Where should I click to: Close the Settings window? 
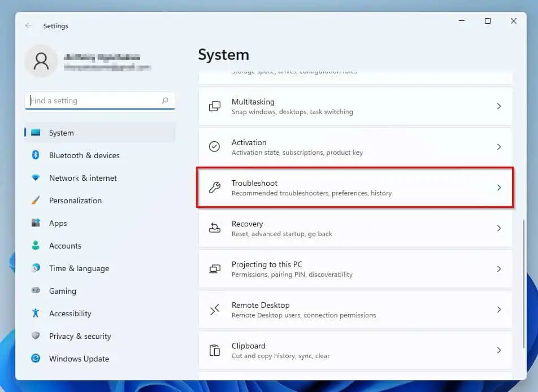(x=514, y=21)
